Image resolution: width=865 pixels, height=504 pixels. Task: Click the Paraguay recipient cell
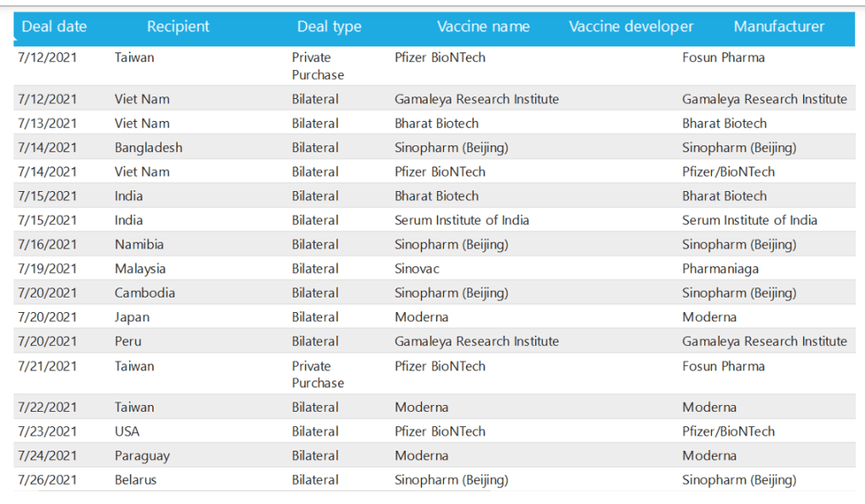[142, 456]
